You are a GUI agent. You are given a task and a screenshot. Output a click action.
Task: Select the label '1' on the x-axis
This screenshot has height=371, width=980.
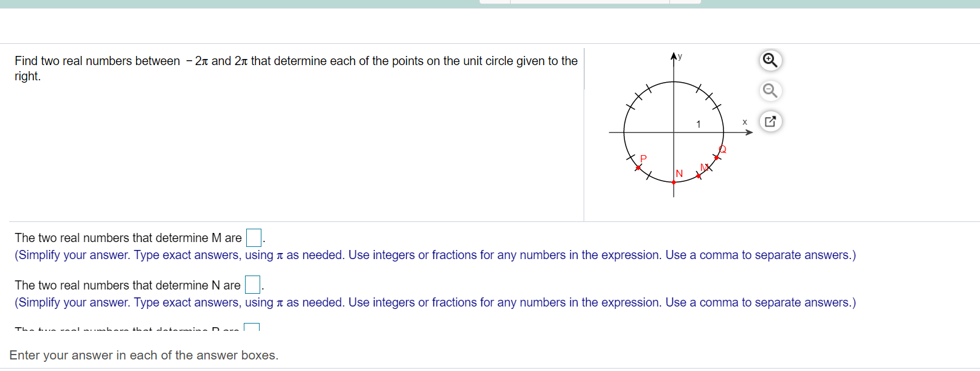(x=699, y=123)
